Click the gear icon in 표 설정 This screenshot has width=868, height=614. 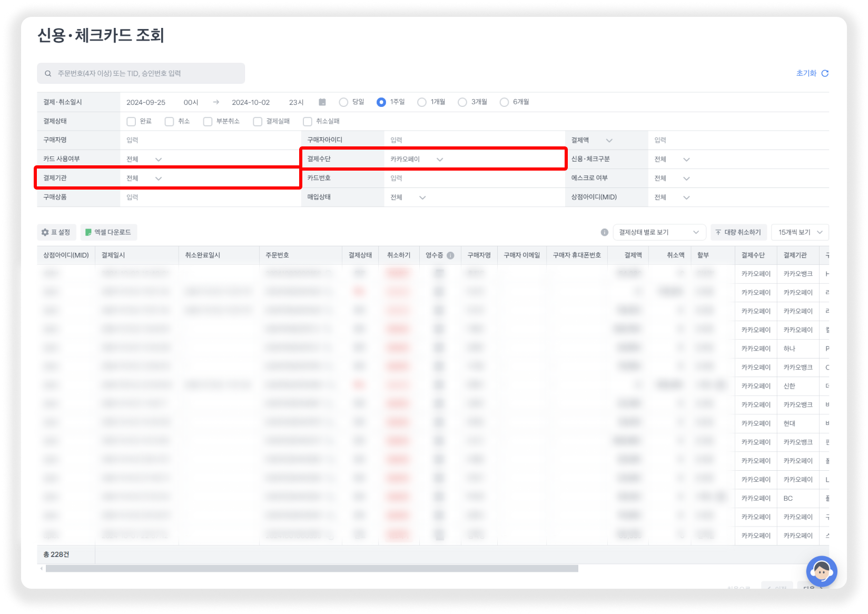(45, 232)
